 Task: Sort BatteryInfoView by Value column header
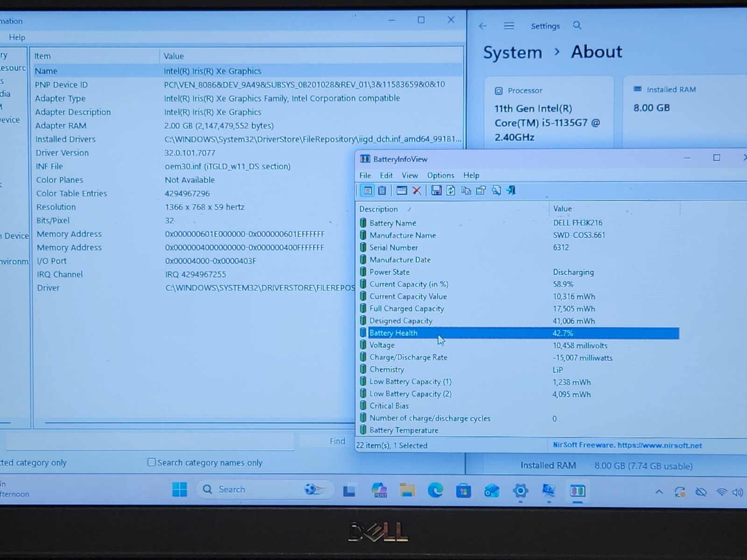pyautogui.click(x=614, y=209)
